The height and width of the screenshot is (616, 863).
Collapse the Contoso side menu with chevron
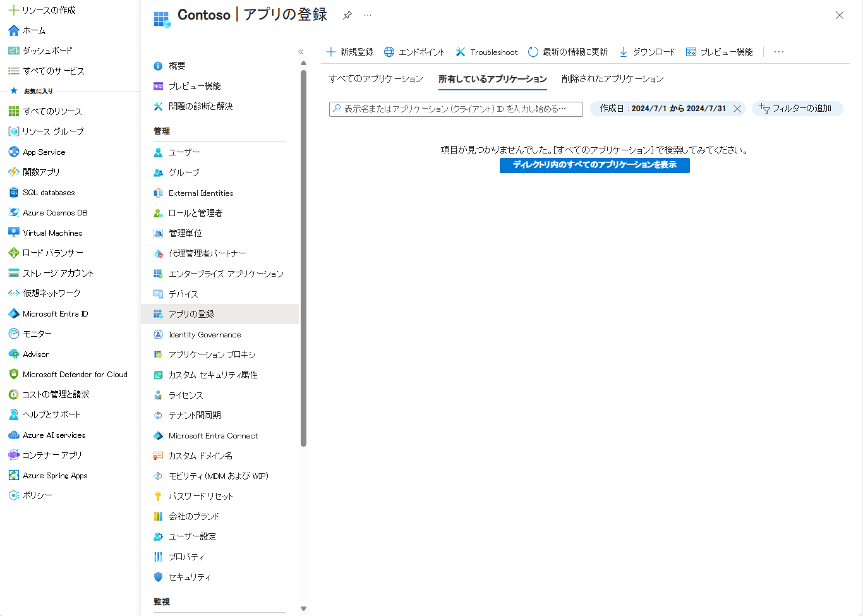pos(301,52)
